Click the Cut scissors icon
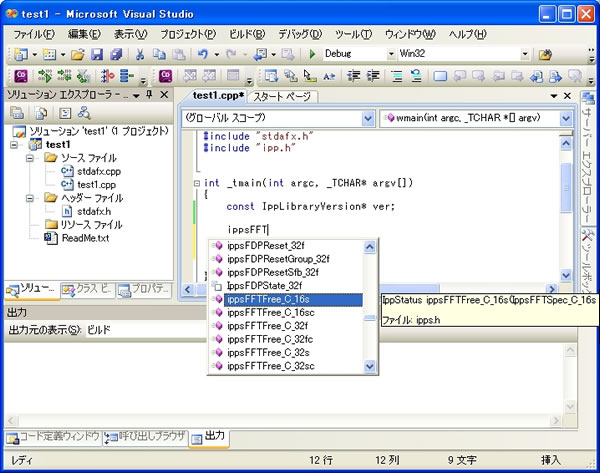The image size is (600, 473). coord(140,55)
